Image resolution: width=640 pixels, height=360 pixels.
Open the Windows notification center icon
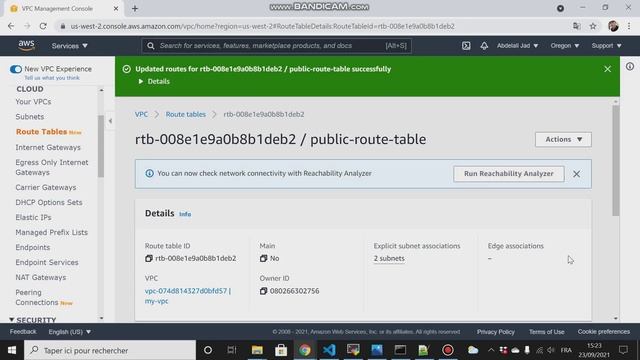pos(623,350)
